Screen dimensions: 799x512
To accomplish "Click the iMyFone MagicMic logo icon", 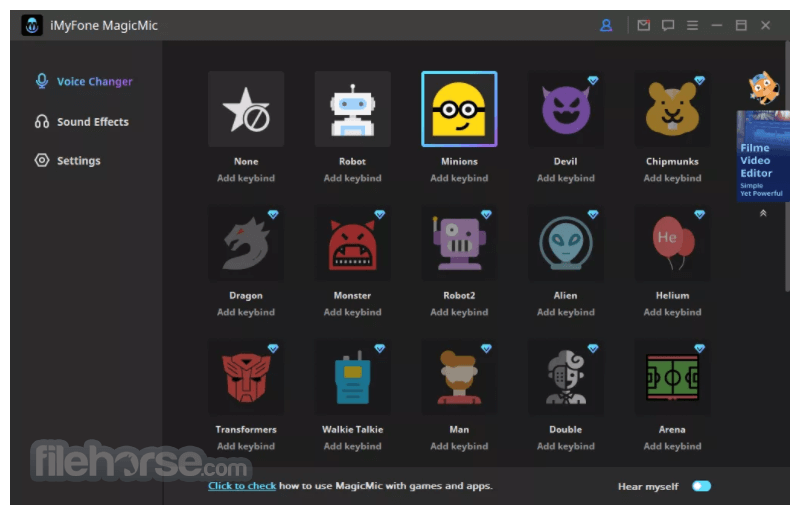I will click(x=32, y=25).
